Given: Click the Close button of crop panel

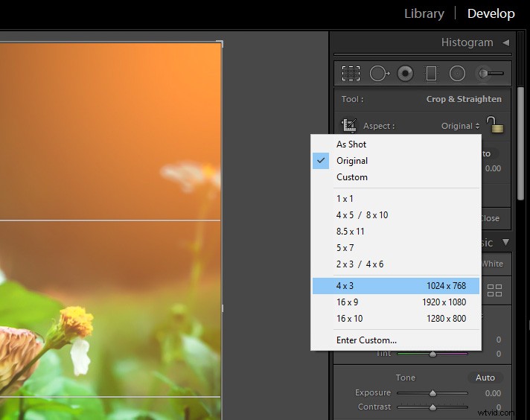Looking at the screenshot, I should pos(490,218).
